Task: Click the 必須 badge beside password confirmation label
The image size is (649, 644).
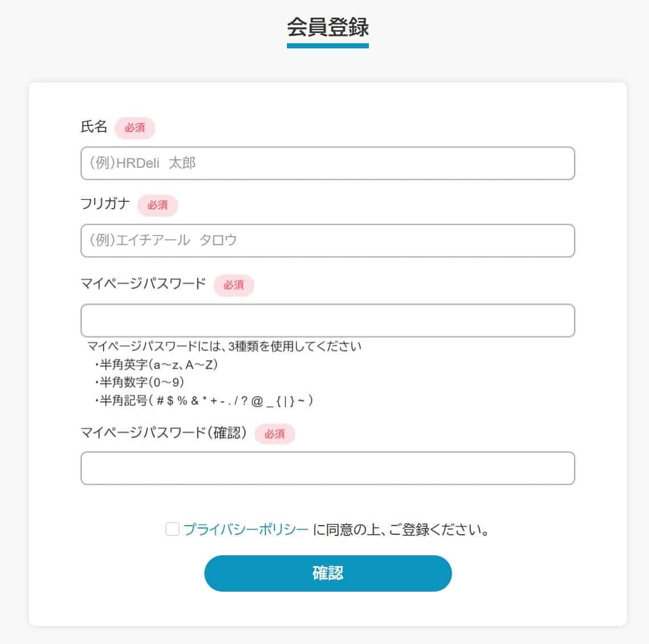Action: (274, 434)
